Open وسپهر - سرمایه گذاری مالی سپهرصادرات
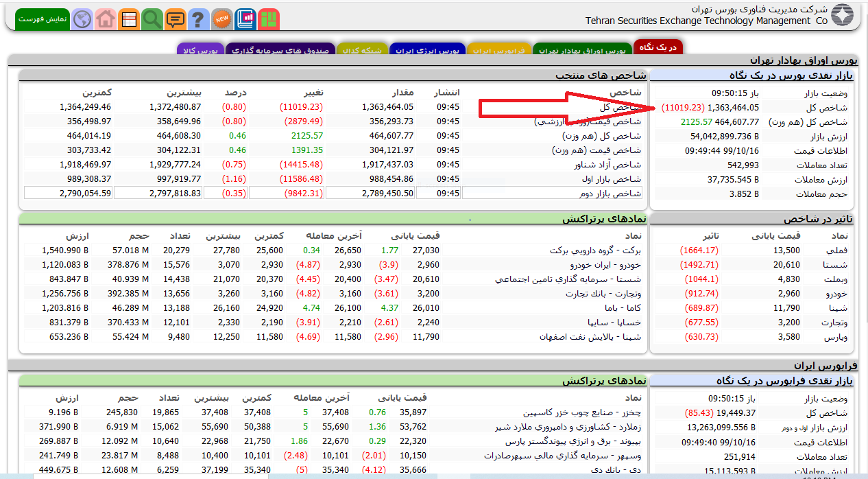Viewport: 868px width, 479px height. pos(562,456)
